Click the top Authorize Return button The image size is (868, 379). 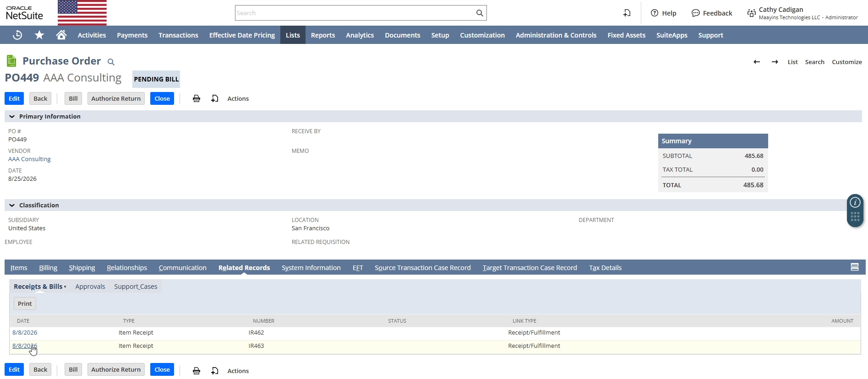[x=116, y=98]
